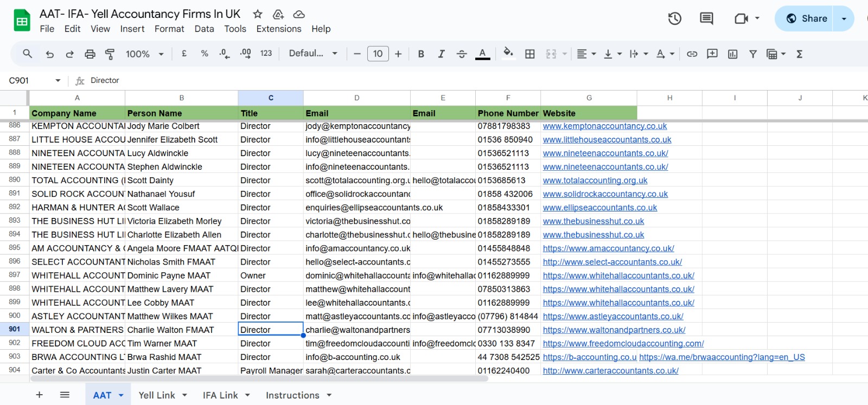Start a Meet call camera icon
Screen dimensions: 868x405
point(742,18)
